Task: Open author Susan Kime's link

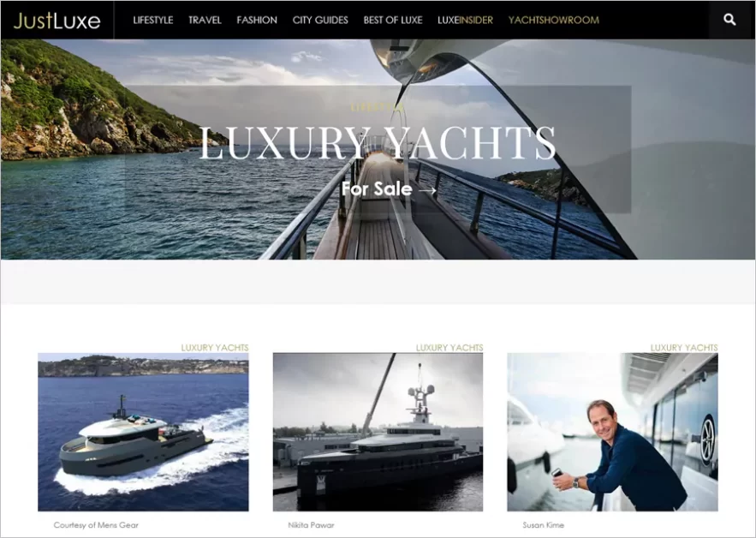Action: click(x=544, y=525)
